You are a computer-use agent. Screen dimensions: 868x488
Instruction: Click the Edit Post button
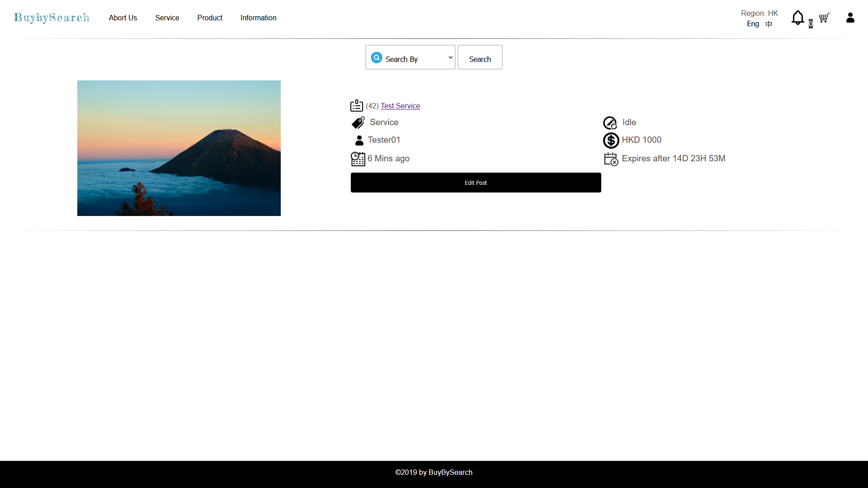coord(476,183)
